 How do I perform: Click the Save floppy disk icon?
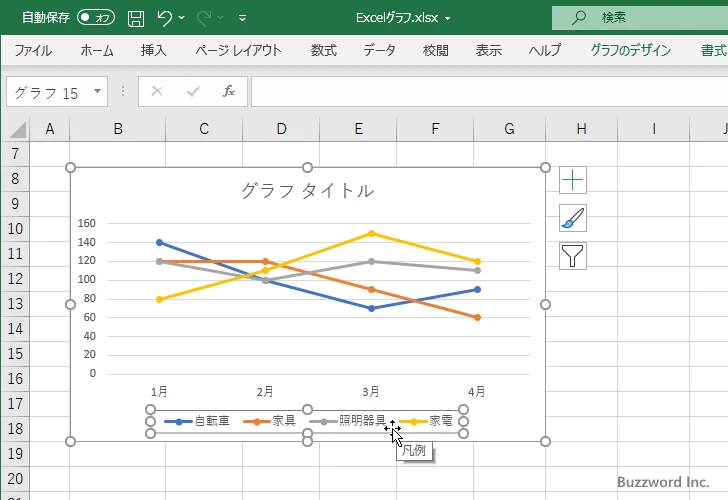[x=136, y=18]
